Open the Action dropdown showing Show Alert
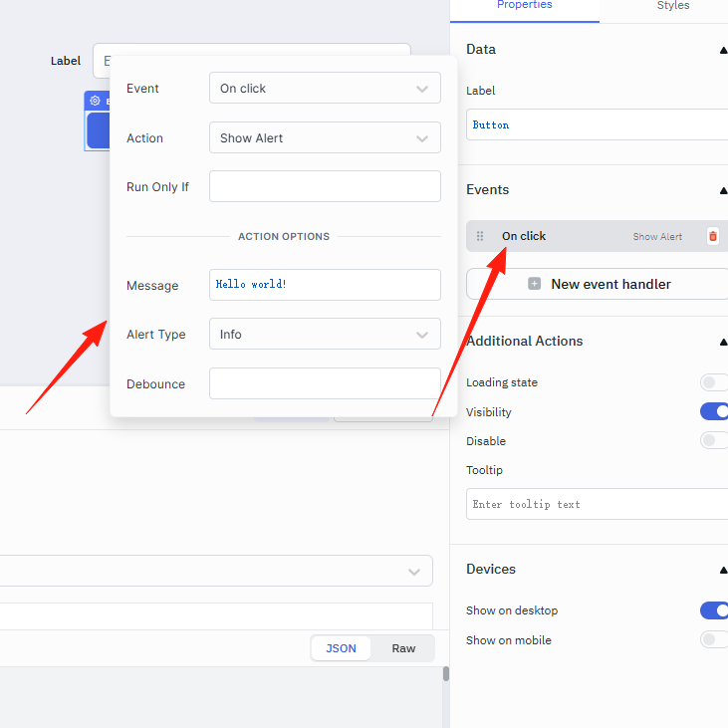The width and height of the screenshot is (728, 728). point(325,137)
